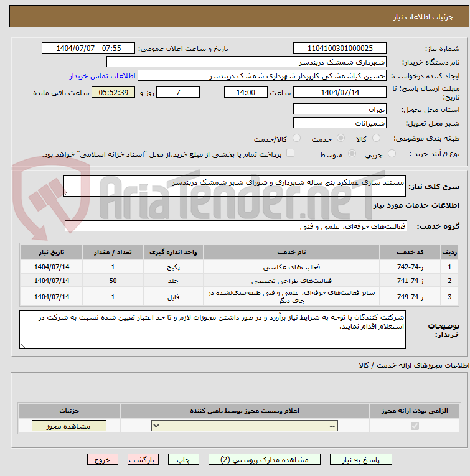Click the ایجاد کننده درخواست field

click(261, 76)
